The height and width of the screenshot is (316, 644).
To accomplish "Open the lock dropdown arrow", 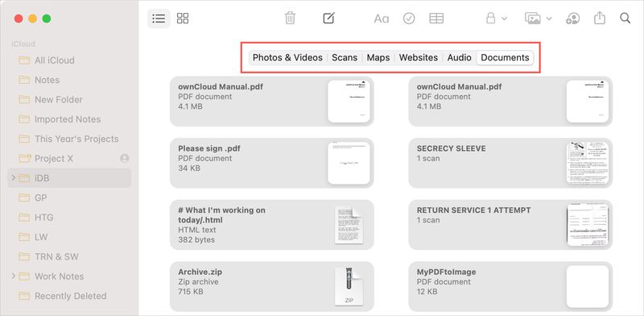I will coord(505,19).
